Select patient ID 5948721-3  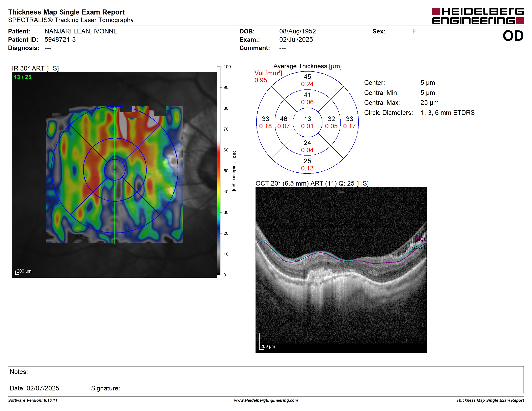(x=60, y=39)
